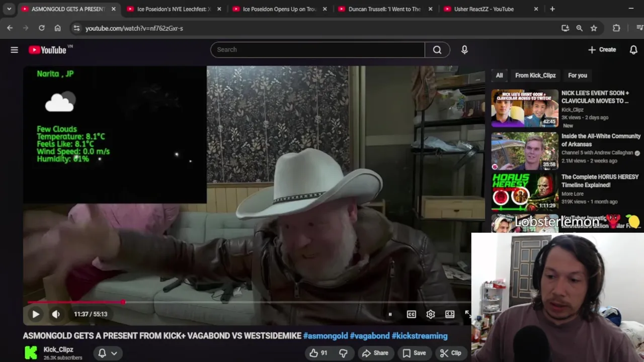Screen dimensions: 644x362
Task: Open Channel 5 with Andrew Callaghan channel
Action: (x=597, y=153)
